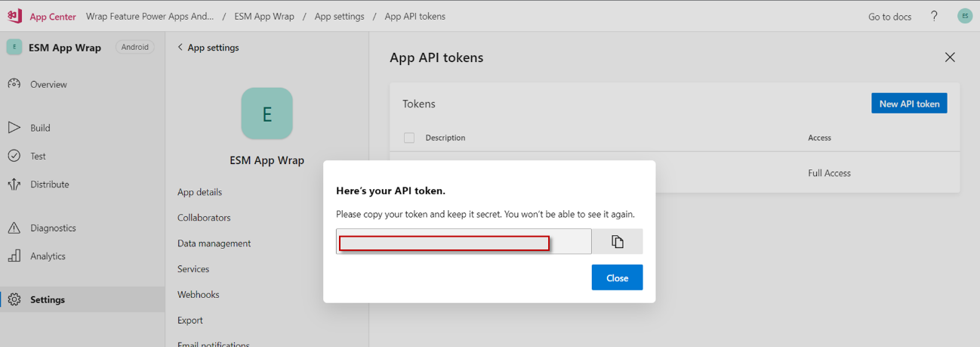Open Data management settings
980x347 pixels.
point(214,243)
